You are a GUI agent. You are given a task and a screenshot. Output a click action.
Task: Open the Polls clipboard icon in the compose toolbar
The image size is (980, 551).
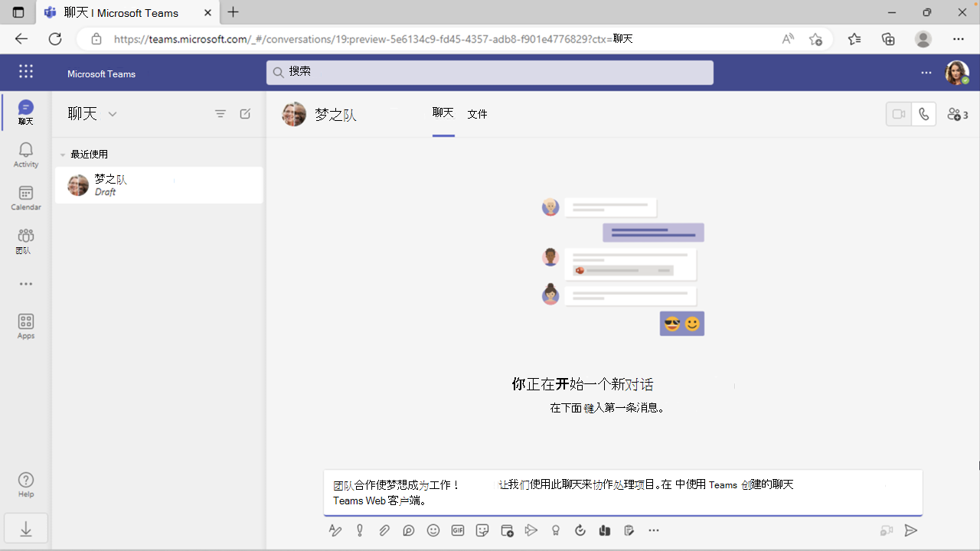(x=629, y=530)
